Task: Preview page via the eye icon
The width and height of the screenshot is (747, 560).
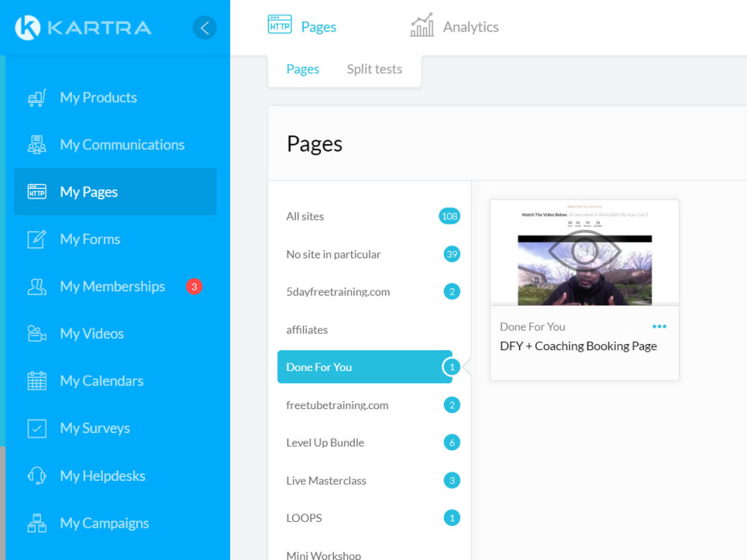Action: coord(585,250)
